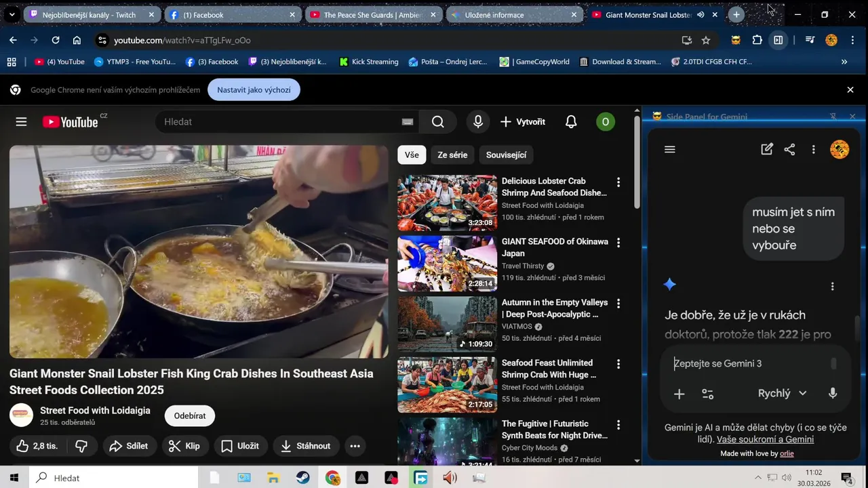This screenshot has height=488, width=868.
Task: Open YouTube notifications bell
Action: click(x=571, y=122)
